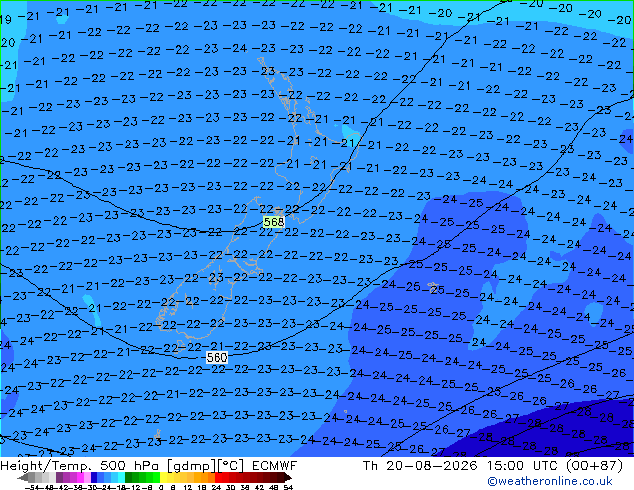
Task: Click the 560 contour height label
Action: point(217,357)
